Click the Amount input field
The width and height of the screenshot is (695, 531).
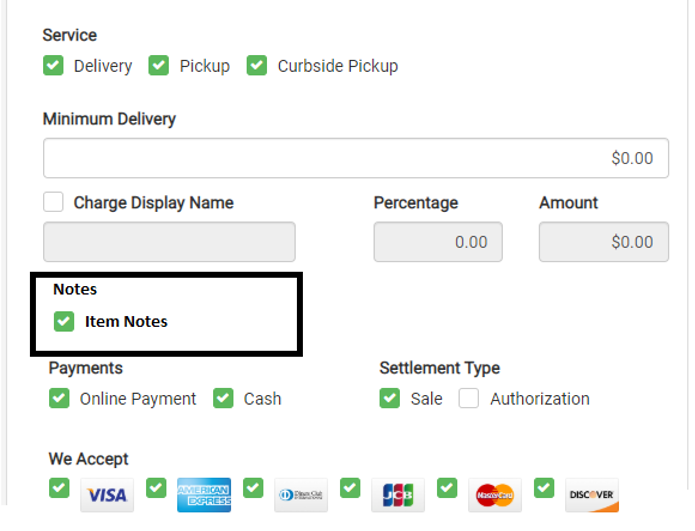603,242
